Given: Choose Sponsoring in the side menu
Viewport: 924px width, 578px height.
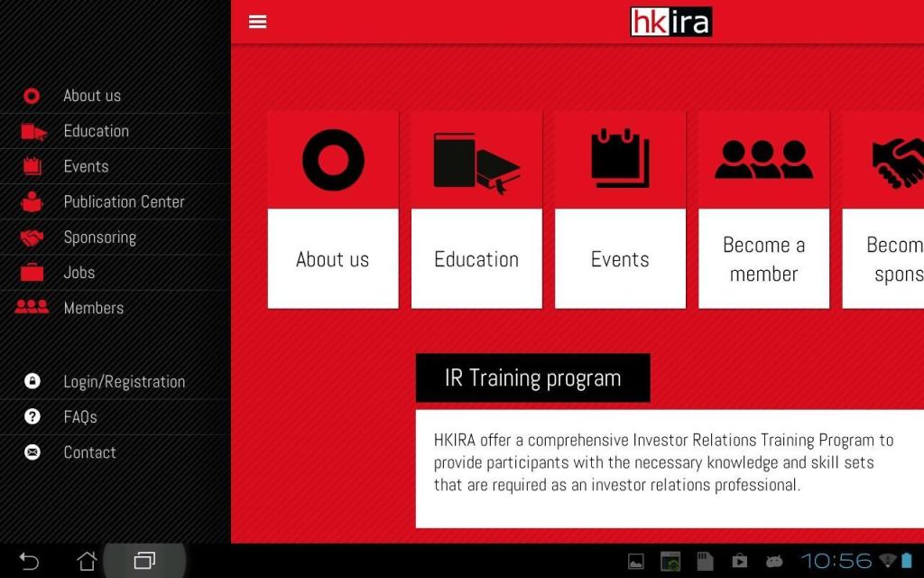Looking at the screenshot, I should tap(99, 237).
